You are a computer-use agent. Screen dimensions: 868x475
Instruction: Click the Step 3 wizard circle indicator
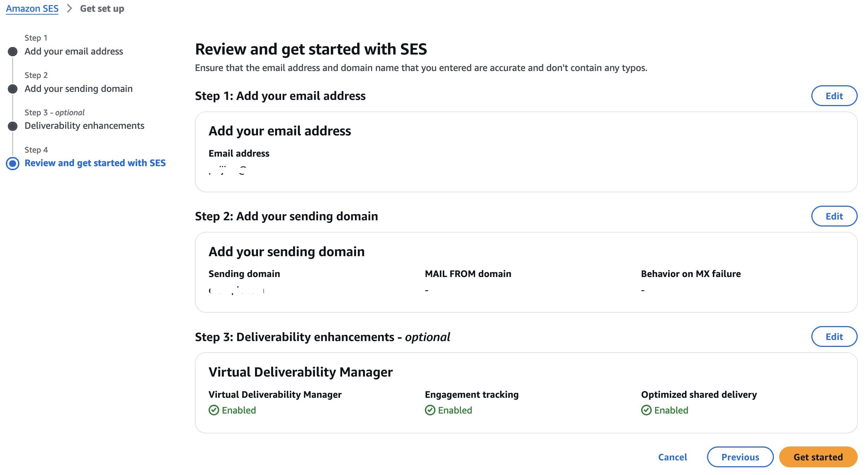(13, 126)
